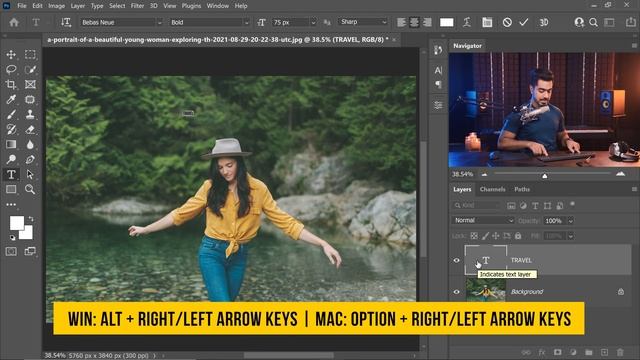
Task: Open the Filter menu
Action: point(137,6)
